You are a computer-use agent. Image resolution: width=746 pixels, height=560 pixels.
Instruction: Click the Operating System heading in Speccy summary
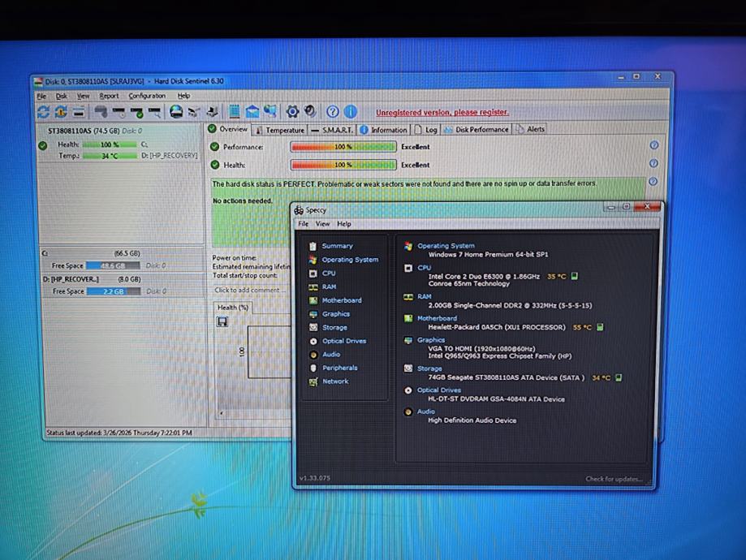446,246
